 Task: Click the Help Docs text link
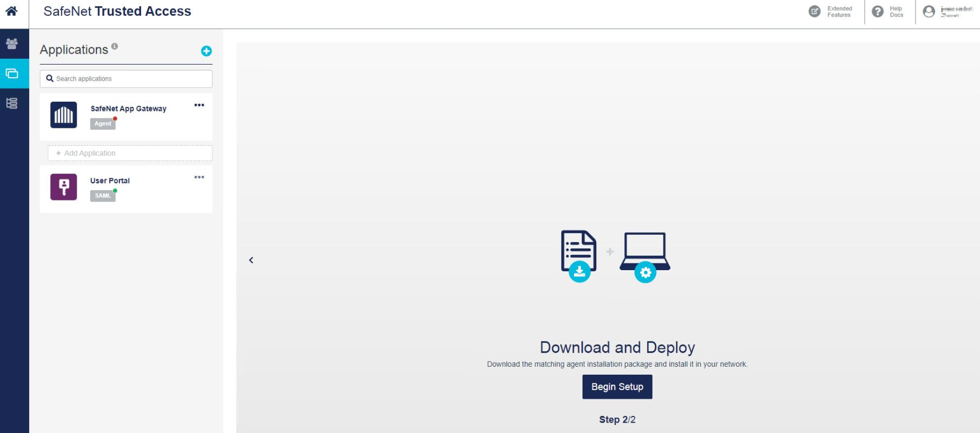[x=897, y=11]
